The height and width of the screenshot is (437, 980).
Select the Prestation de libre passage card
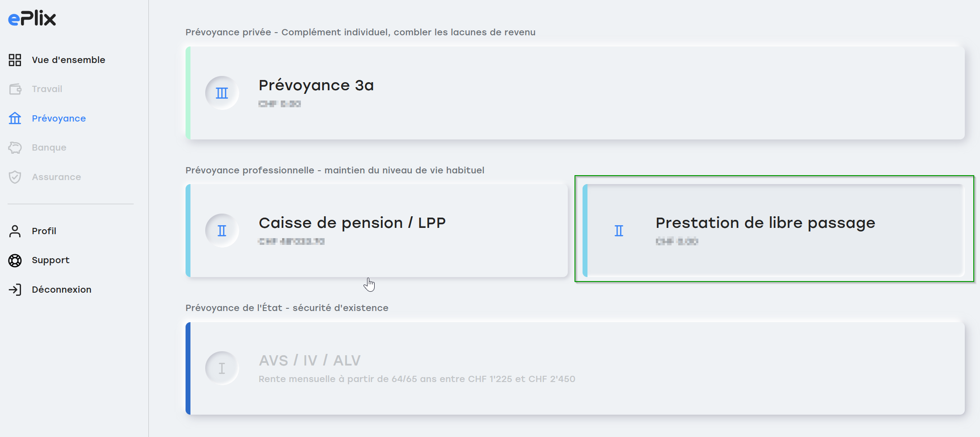pos(773,231)
